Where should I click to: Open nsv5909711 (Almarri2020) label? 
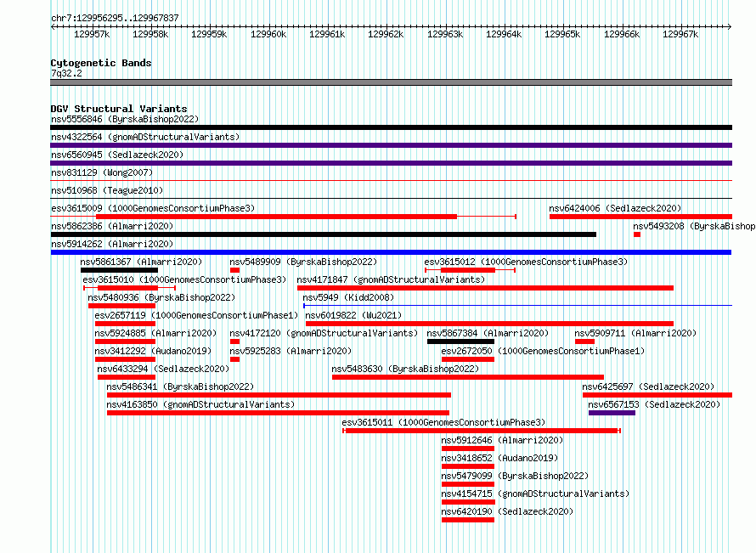pos(635,333)
